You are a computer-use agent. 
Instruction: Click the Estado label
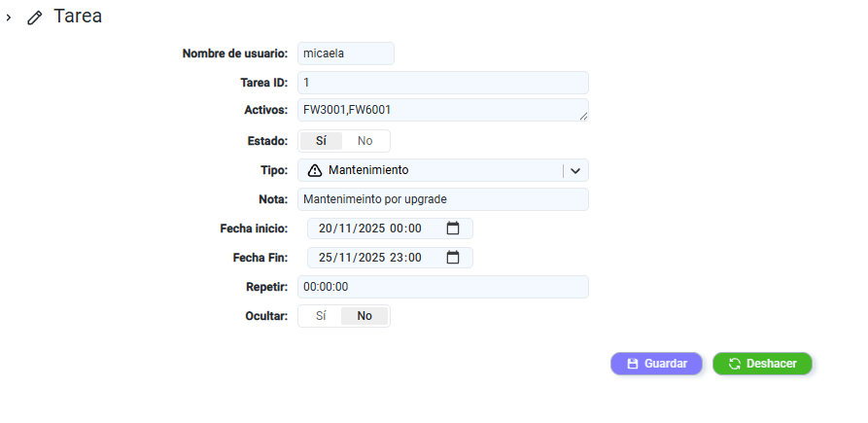pos(268,141)
